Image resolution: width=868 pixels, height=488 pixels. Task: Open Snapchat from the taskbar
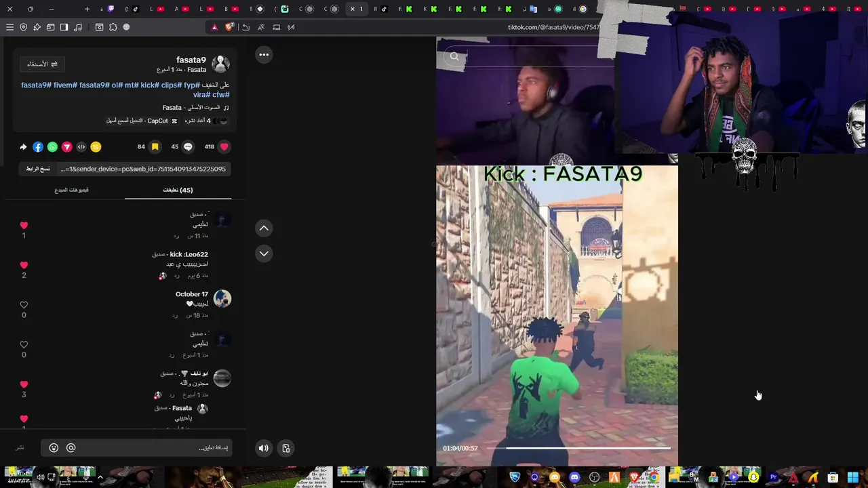[x=753, y=478]
